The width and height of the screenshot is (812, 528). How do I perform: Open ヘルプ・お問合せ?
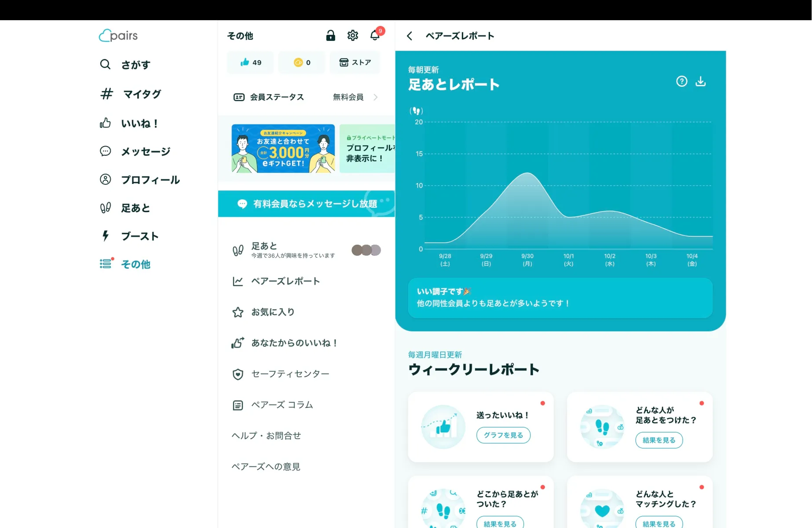(267, 436)
